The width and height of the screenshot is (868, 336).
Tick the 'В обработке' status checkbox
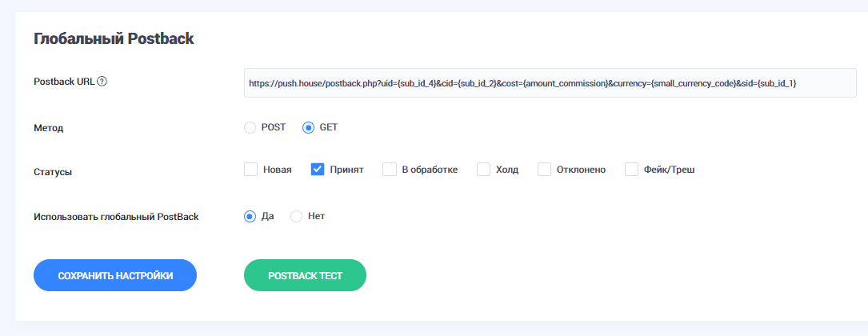pos(390,170)
